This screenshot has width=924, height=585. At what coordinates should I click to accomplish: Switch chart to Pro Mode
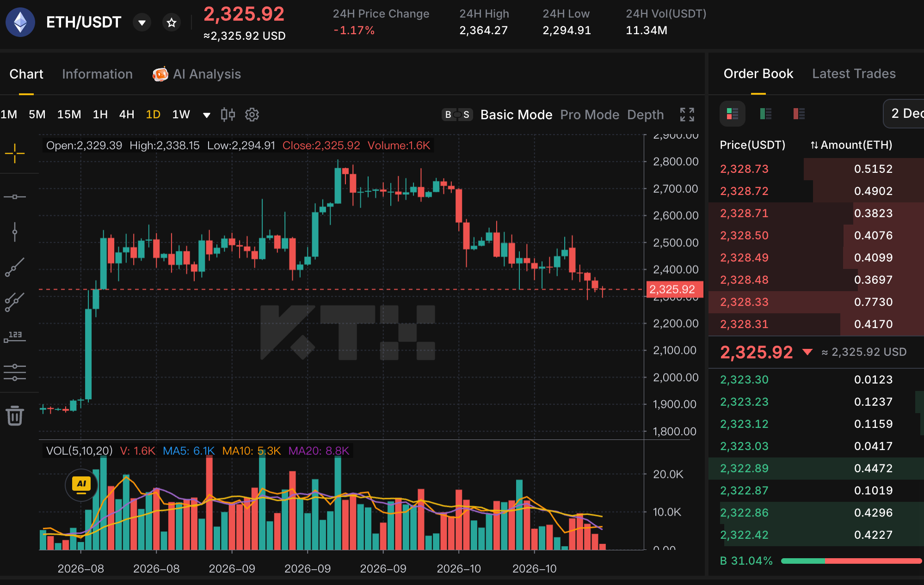tap(590, 115)
